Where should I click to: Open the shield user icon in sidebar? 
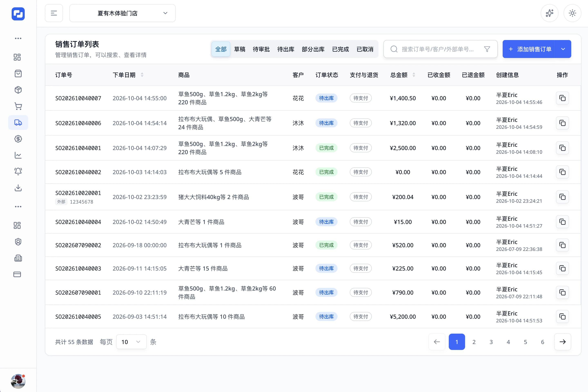pos(18,242)
